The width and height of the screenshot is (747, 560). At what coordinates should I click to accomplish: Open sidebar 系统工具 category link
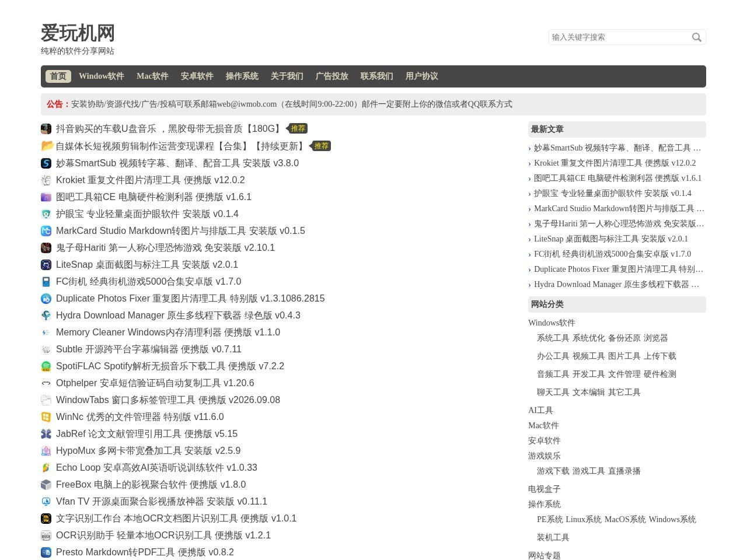553,338
